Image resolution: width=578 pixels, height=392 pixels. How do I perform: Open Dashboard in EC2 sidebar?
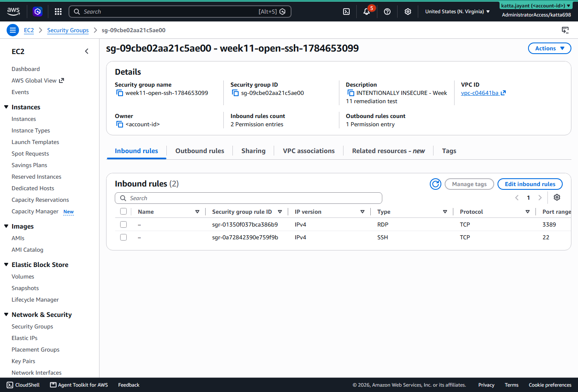[26, 69]
